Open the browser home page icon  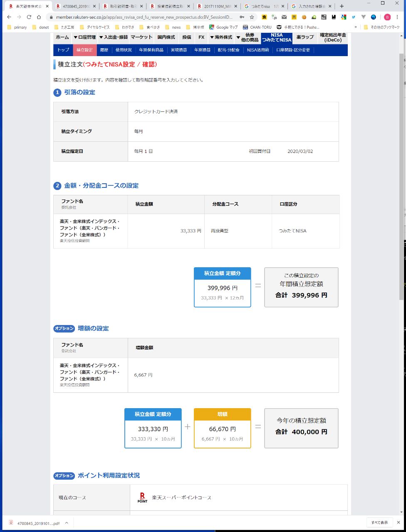[39, 17]
